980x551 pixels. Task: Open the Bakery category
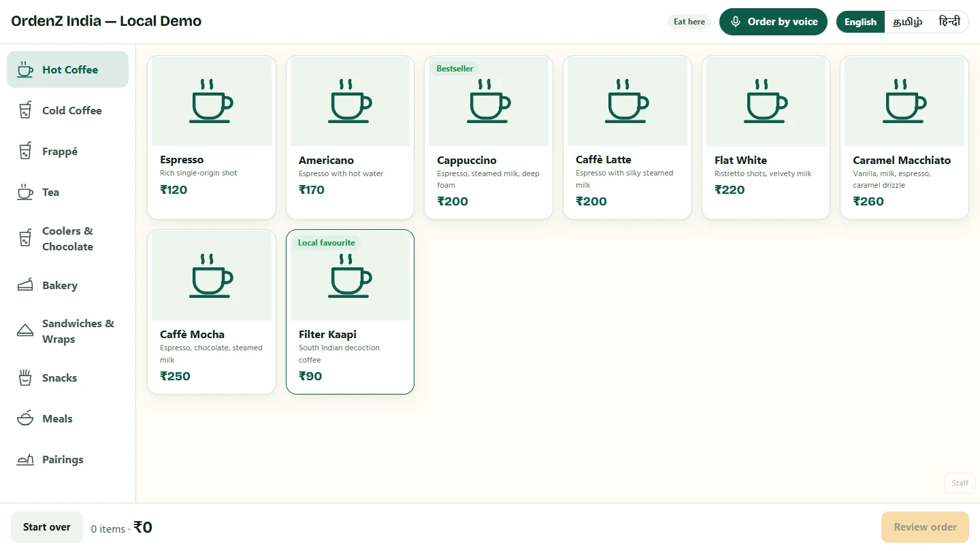67,285
